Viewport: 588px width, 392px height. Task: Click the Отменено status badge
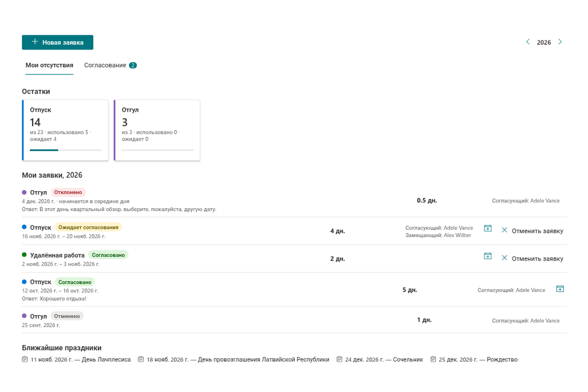click(67, 317)
